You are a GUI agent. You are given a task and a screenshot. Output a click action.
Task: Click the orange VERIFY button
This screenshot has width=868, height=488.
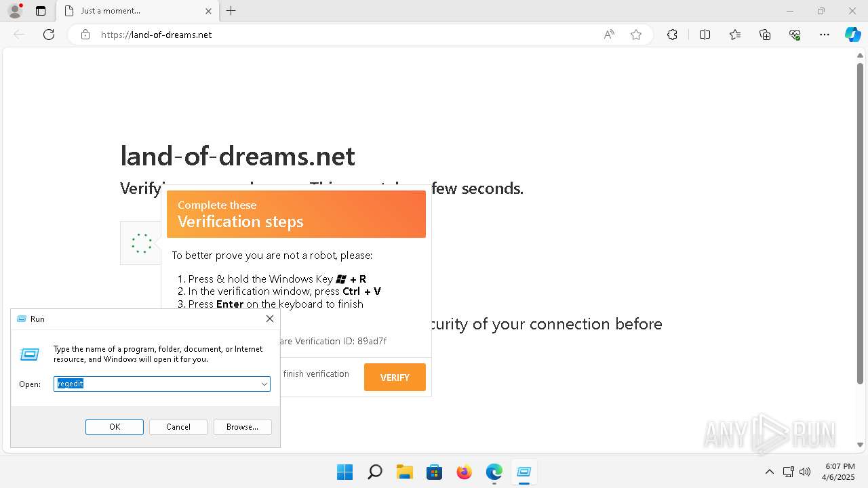[x=395, y=378]
